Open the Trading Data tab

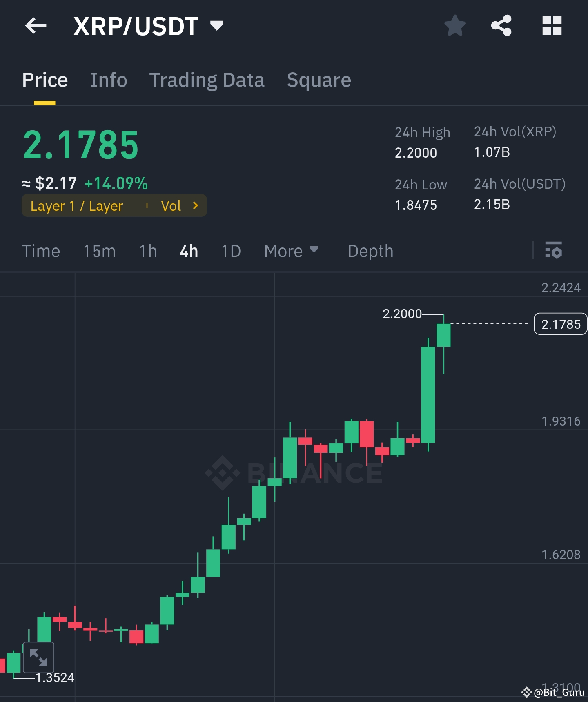click(x=207, y=80)
